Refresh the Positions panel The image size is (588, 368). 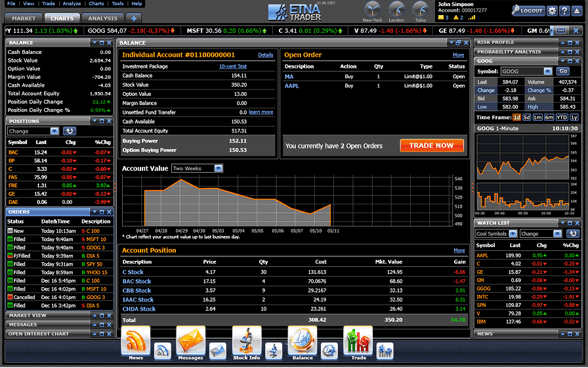(70, 131)
